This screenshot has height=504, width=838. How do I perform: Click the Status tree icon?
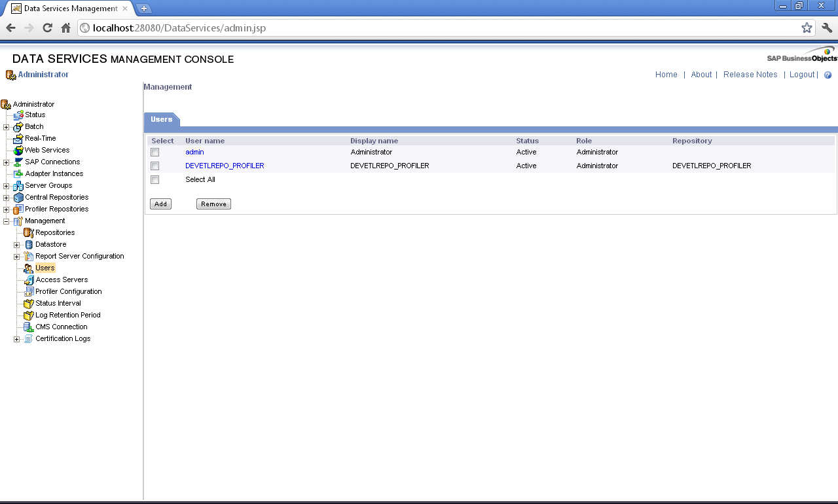click(x=18, y=115)
